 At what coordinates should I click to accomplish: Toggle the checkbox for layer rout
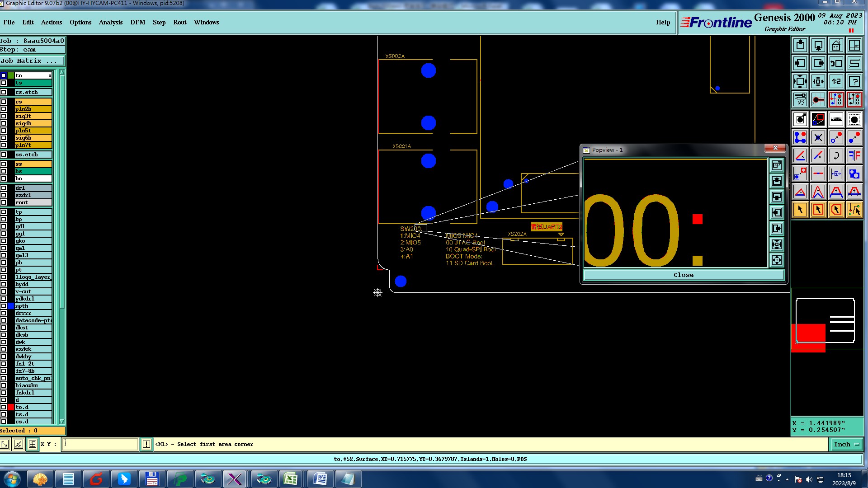click(x=4, y=202)
